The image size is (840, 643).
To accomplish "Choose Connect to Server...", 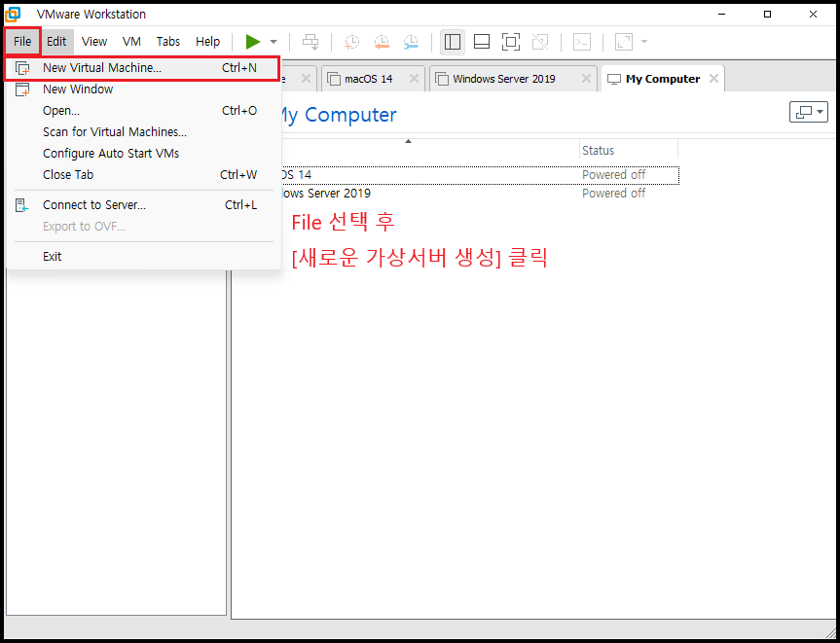I will point(142,205).
